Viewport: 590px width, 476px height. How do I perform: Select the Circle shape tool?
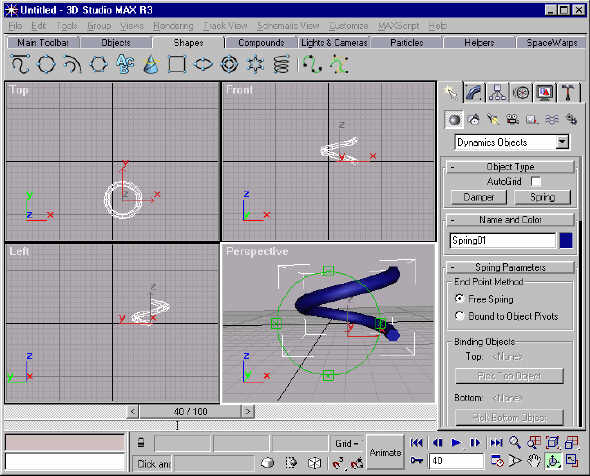click(46, 64)
